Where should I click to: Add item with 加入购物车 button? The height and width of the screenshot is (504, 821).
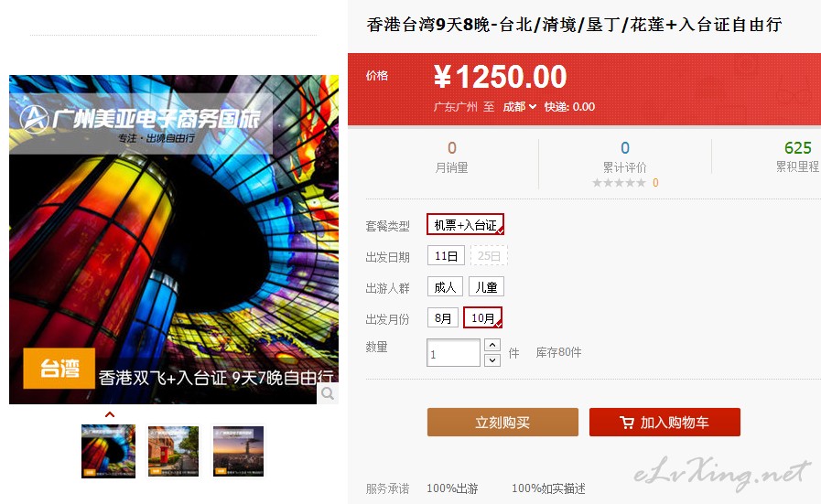(665, 422)
